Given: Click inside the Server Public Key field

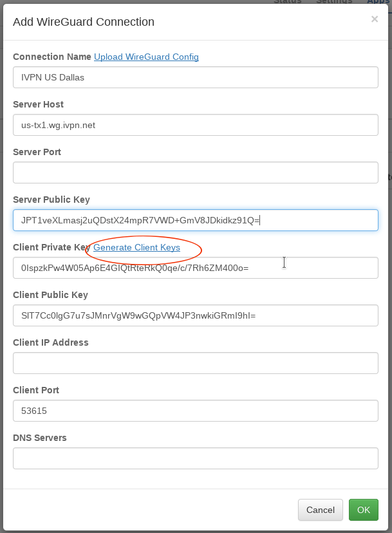Looking at the screenshot, I should click(195, 220).
